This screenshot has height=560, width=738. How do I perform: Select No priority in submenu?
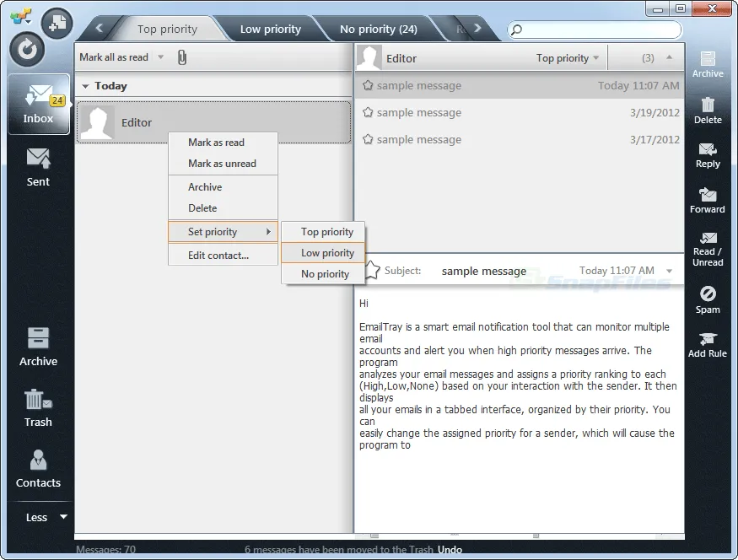pyautogui.click(x=323, y=274)
